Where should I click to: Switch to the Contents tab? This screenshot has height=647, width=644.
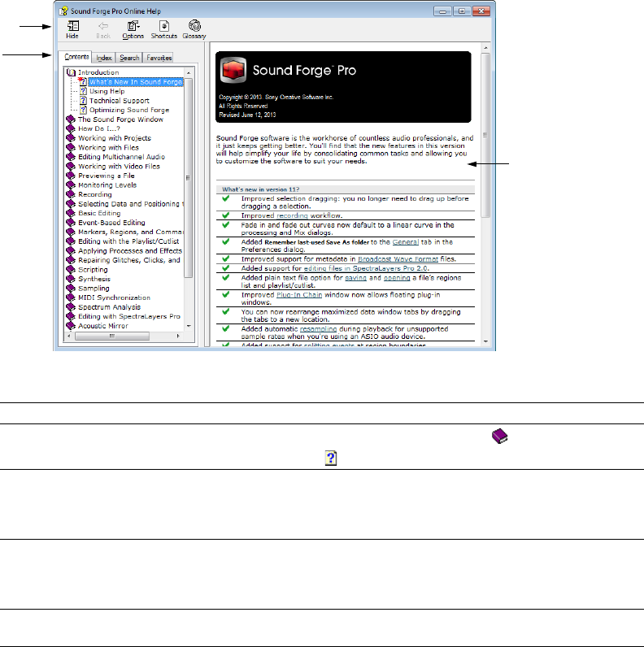pyautogui.click(x=76, y=57)
